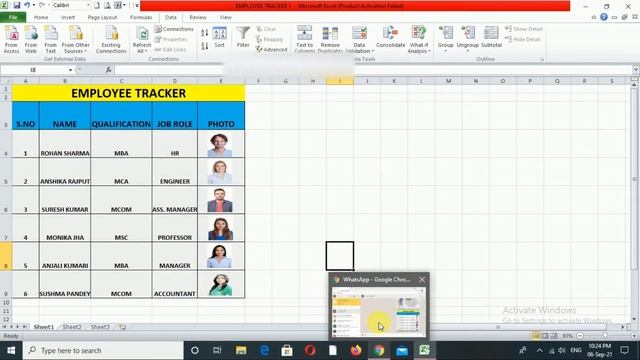640x360 pixels.
Task: Select column header K
Action: [394, 81]
